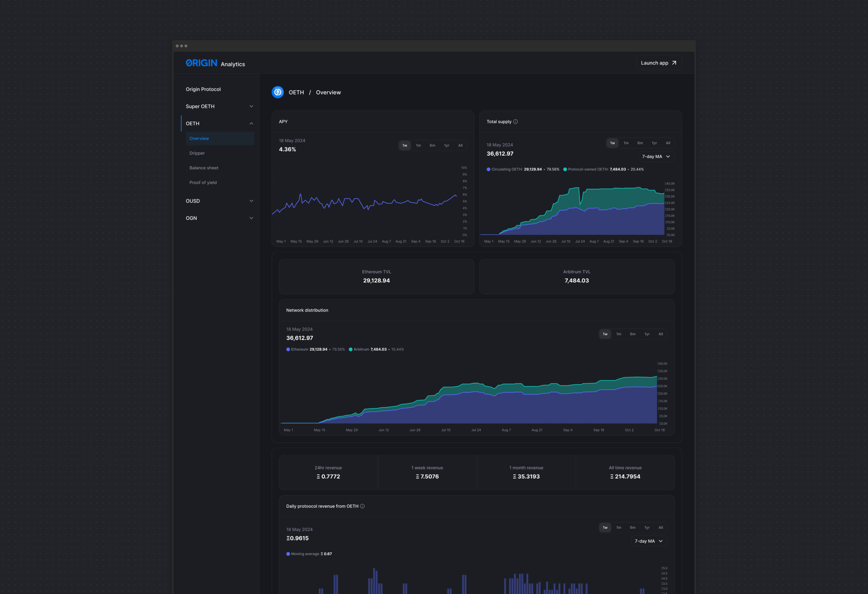The width and height of the screenshot is (868, 594).
Task: Select All range in APY chart
Action: coord(460,146)
